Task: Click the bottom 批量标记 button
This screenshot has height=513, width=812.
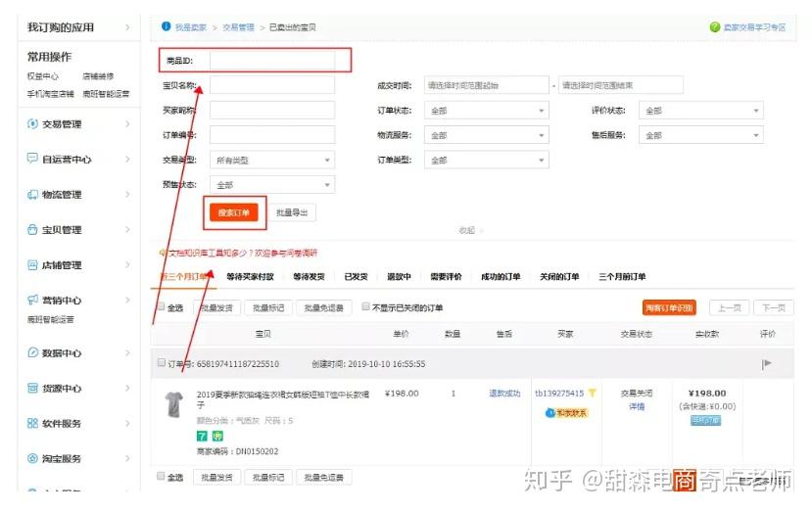Action: [268, 477]
